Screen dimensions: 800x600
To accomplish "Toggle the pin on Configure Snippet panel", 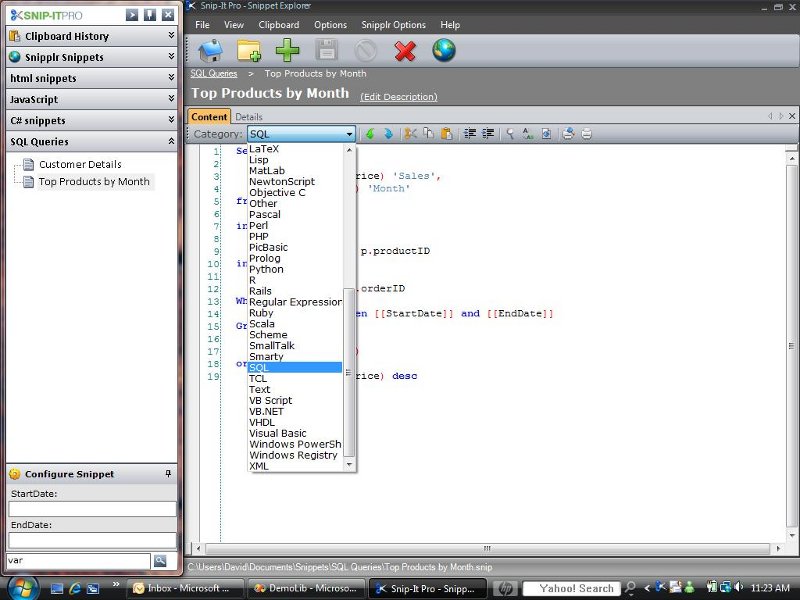I will [x=168, y=474].
